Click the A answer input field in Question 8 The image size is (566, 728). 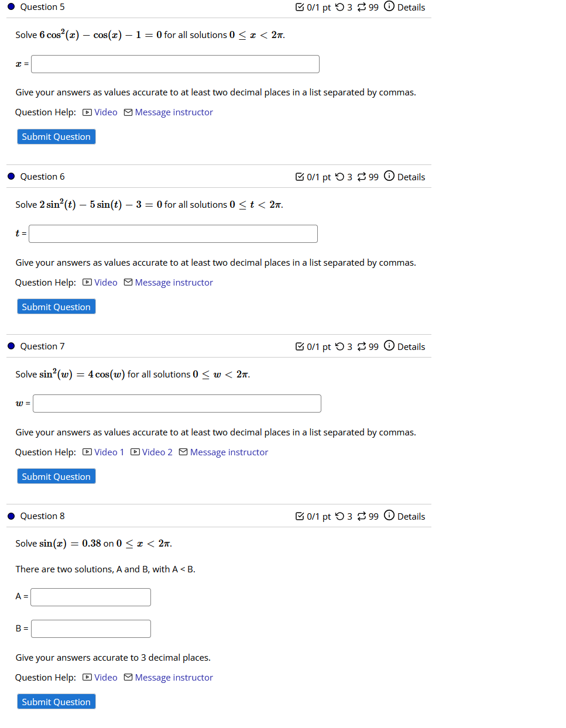coord(90,597)
